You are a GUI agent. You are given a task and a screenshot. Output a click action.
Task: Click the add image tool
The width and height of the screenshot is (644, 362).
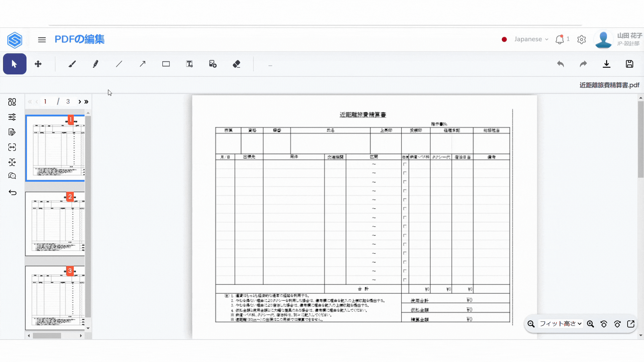point(213,64)
